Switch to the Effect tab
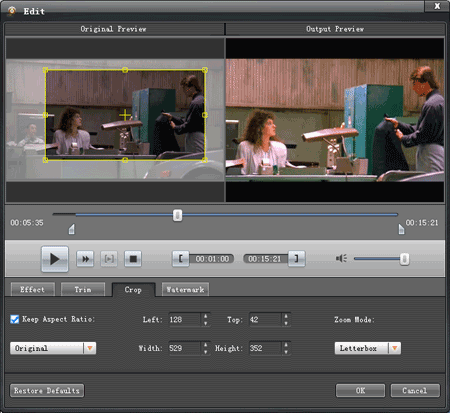The height and width of the screenshot is (413, 450). click(33, 289)
